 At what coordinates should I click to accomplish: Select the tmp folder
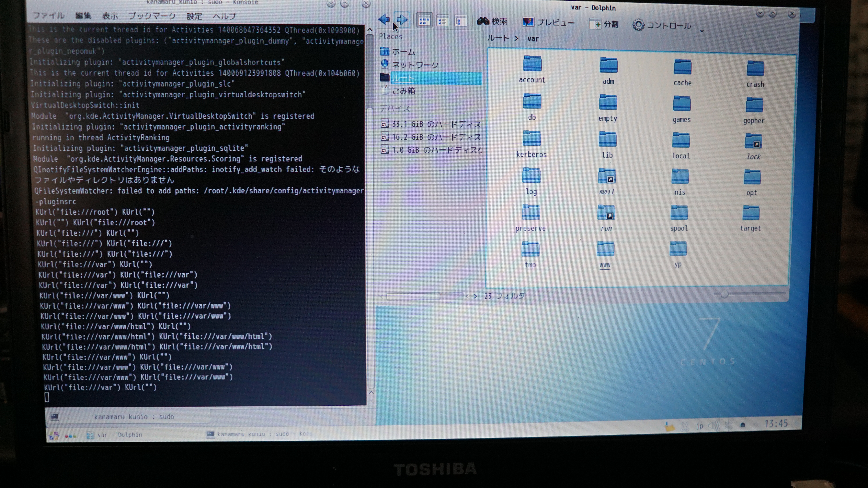click(530, 255)
